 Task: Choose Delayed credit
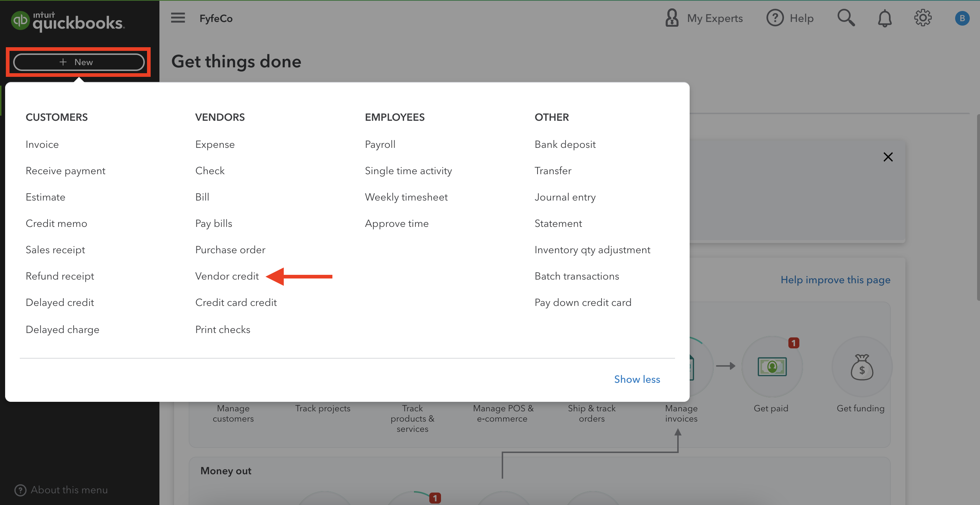pyautogui.click(x=60, y=302)
